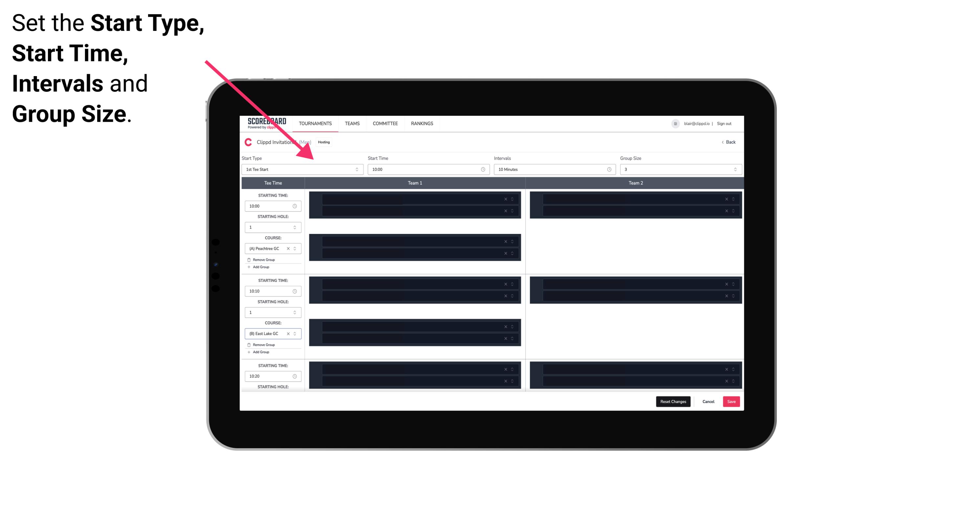Select the Start Type dropdown
The width and height of the screenshot is (980, 527).
300,169
